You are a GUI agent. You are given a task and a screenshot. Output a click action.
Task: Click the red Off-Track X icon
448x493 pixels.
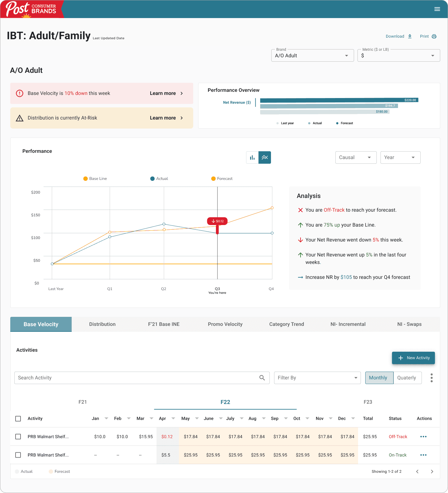(x=301, y=210)
